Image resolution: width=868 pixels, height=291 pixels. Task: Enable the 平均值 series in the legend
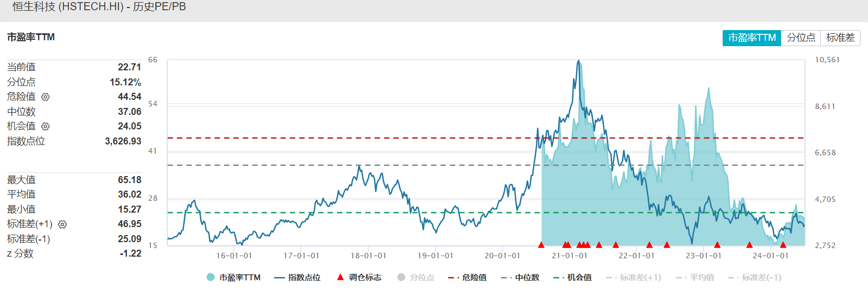695,278
